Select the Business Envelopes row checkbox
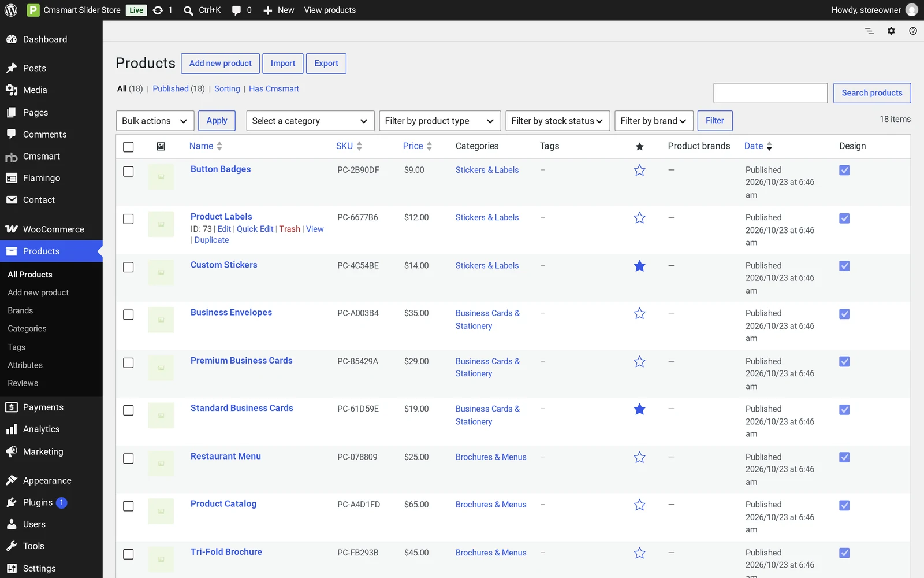This screenshot has height=578, width=924. pyautogui.click(x=128, y=314)
